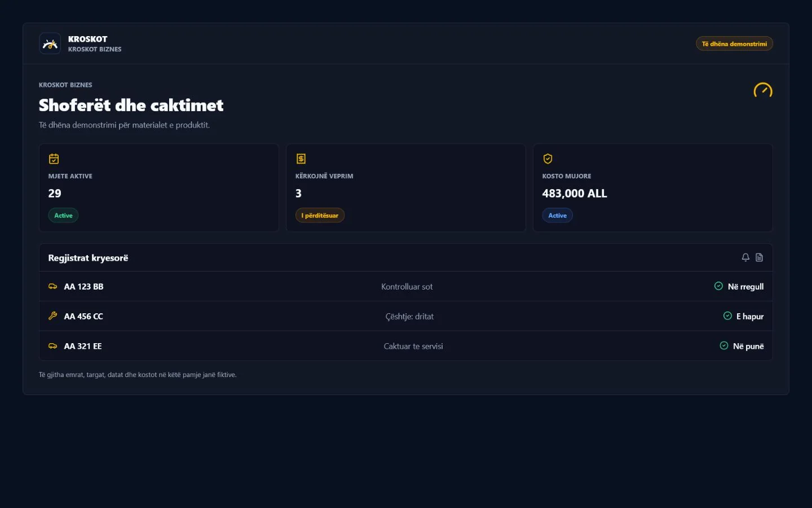This screenshot has width=812, height=508.
Task: Click the 483,000 ALL monthly cost value
Action: pos(575,194)
